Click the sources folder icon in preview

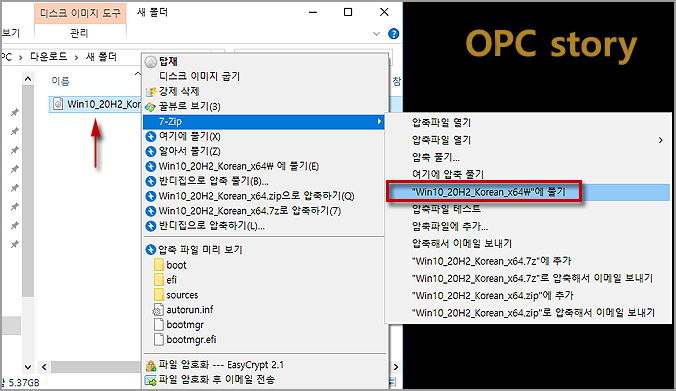tap(159, 295)
